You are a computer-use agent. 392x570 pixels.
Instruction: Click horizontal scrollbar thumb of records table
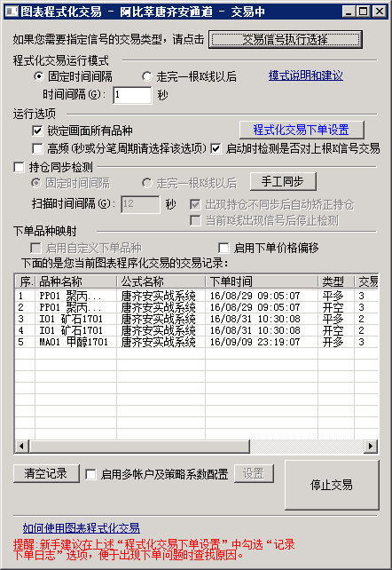point(139,446)
